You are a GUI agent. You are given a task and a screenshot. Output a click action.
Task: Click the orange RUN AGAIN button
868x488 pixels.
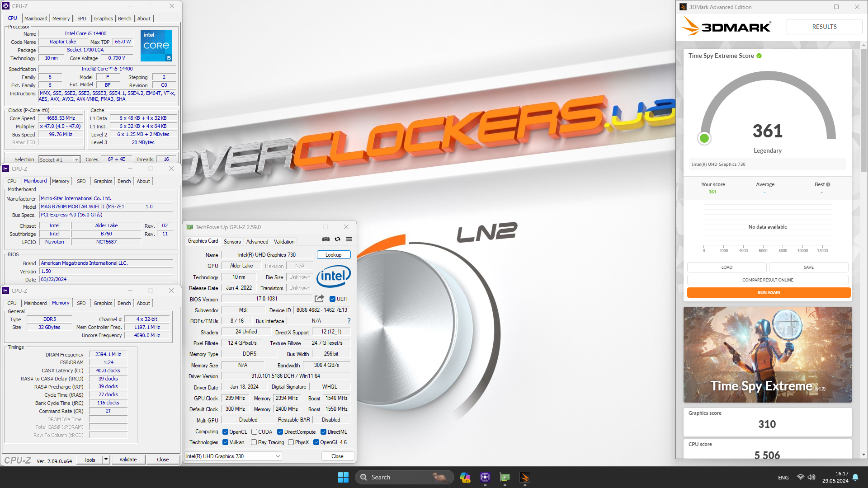point(769,292)
